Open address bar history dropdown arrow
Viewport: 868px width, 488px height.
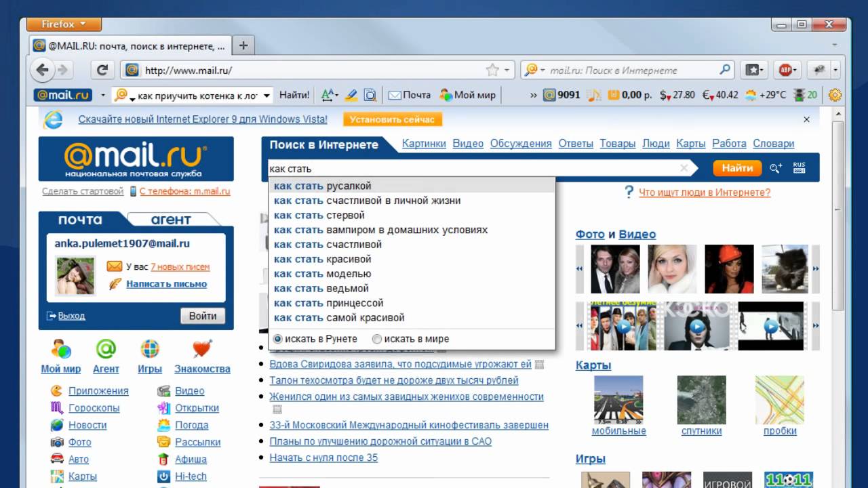[x=507, y=70]
